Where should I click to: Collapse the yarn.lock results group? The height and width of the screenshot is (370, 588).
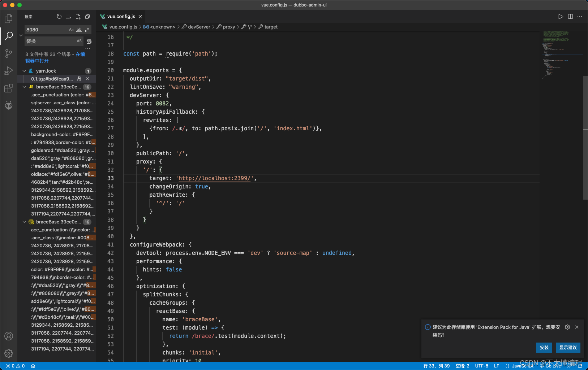point(24,71)
